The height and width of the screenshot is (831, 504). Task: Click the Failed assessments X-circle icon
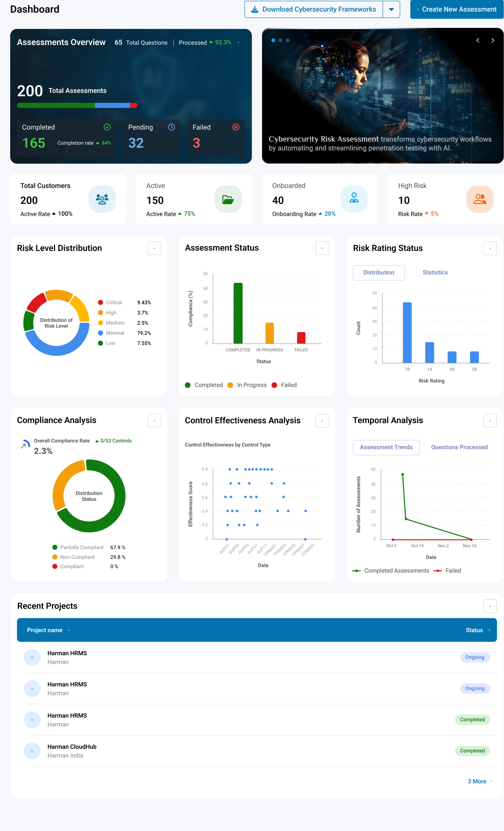236,127
